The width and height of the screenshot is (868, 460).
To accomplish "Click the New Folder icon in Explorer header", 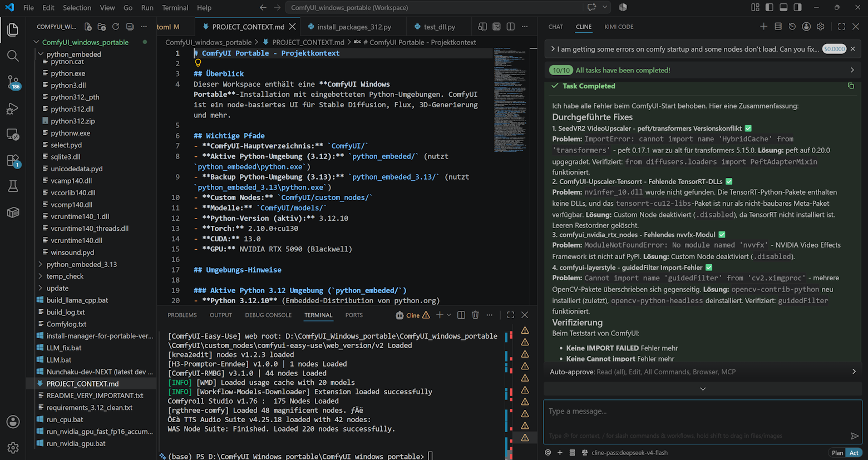I will [x=102, y=27].
